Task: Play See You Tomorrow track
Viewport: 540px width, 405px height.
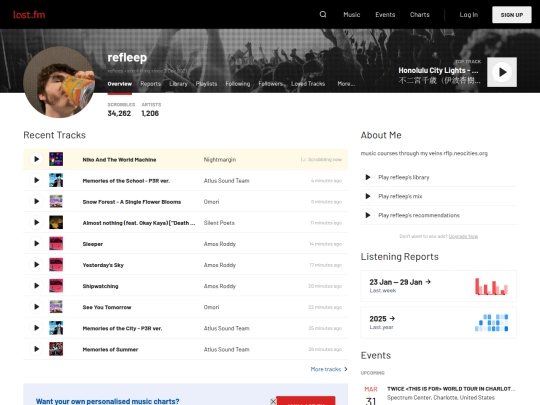Action: [36, 307]
